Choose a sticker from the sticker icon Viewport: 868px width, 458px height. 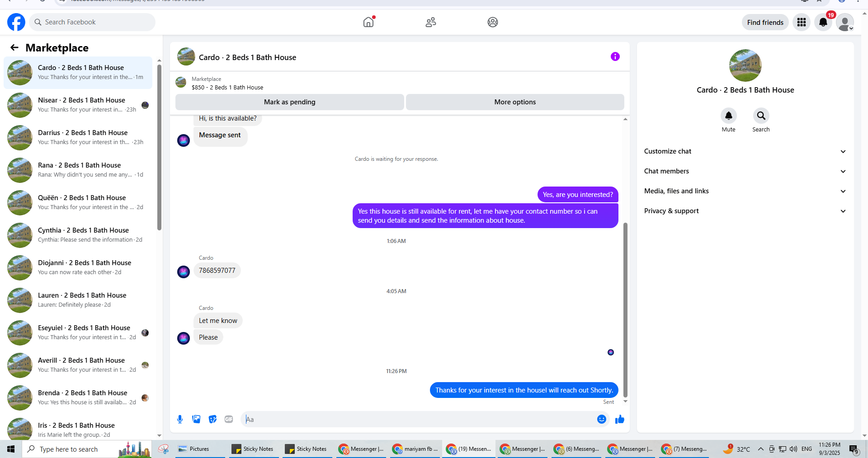(212, 419)
